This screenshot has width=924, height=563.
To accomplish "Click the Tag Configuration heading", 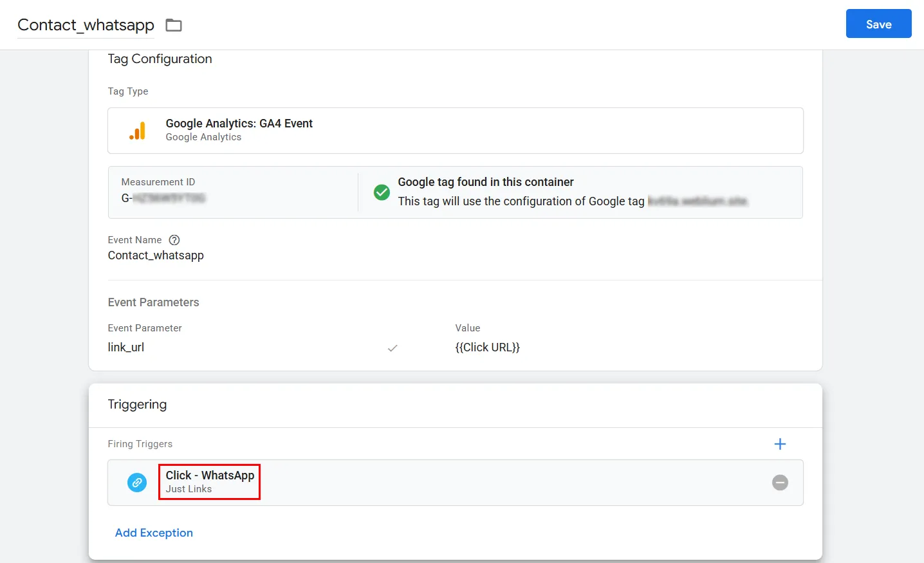I will pyautogui.click(x=160, y=59).
